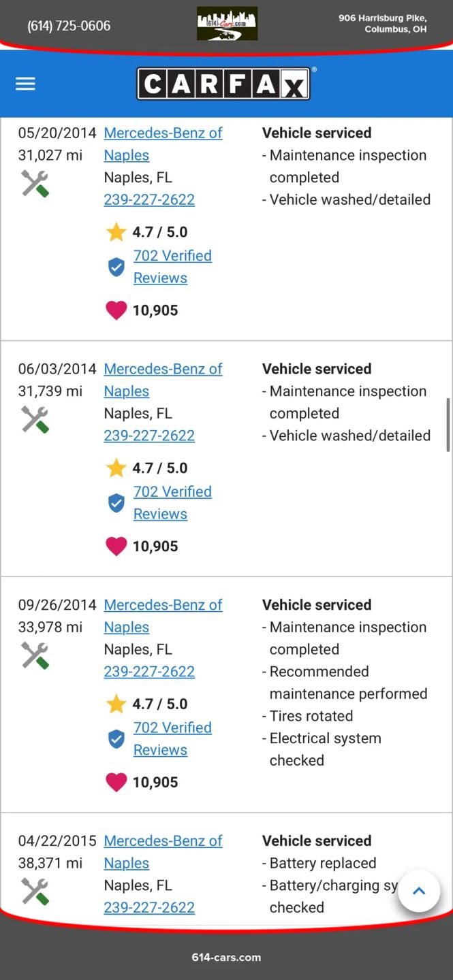Tap the scroll-to-top arrow button
Screen dimensions: 453x980
(419, 891)
